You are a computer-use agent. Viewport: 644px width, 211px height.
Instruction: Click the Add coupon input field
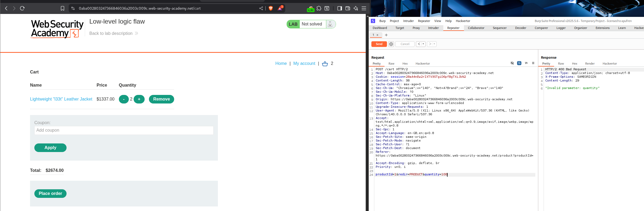(x=124, y=130)
